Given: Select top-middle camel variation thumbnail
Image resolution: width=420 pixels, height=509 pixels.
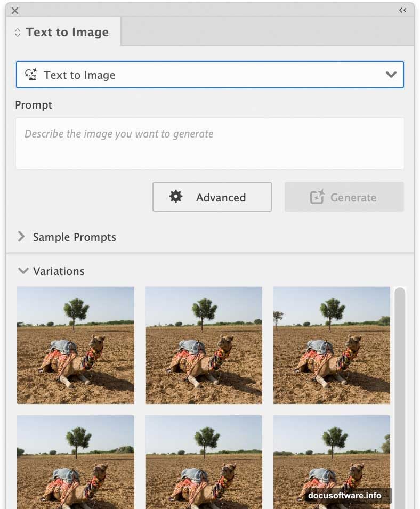Looking at the screenshot, I should point(204,345).
